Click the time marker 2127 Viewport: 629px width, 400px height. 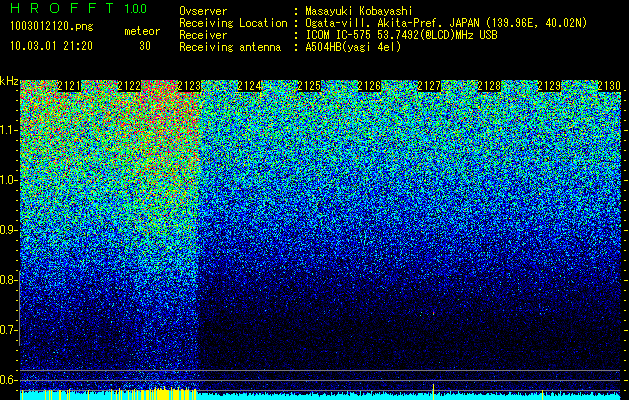[429, 86]
